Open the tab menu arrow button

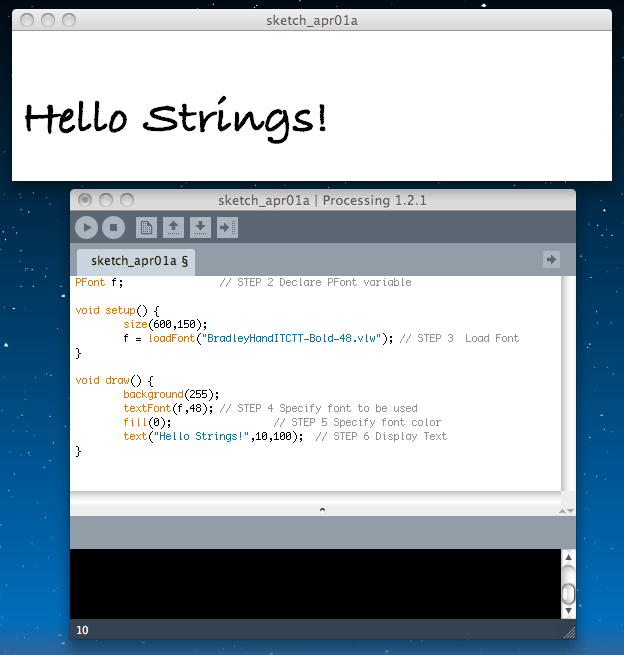(551, 260)
